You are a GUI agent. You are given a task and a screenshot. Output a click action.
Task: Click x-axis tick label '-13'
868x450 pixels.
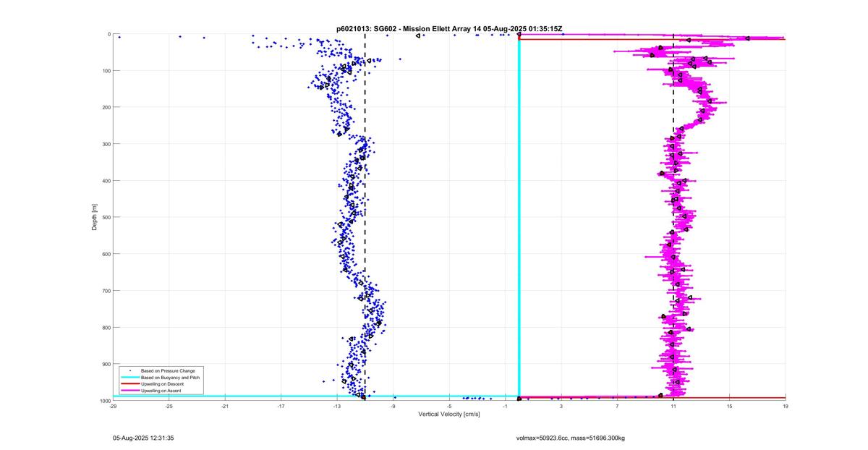tap(337, 406)
